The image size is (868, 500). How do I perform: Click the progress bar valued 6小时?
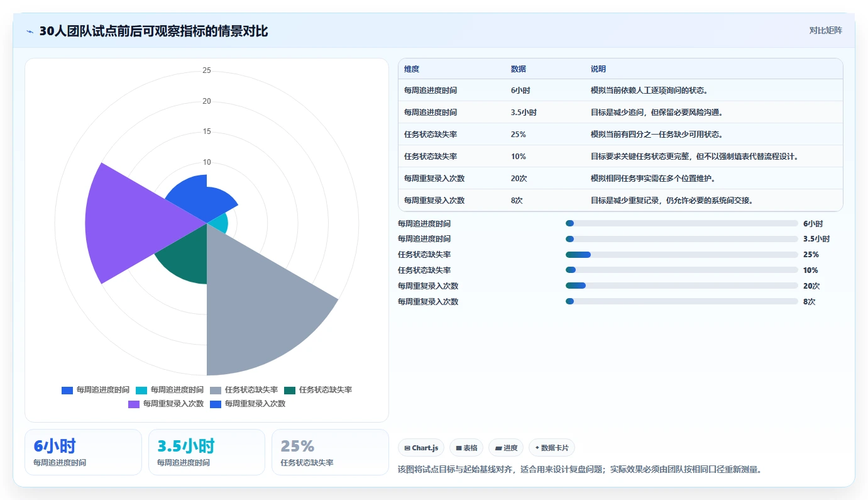point(682,223)
